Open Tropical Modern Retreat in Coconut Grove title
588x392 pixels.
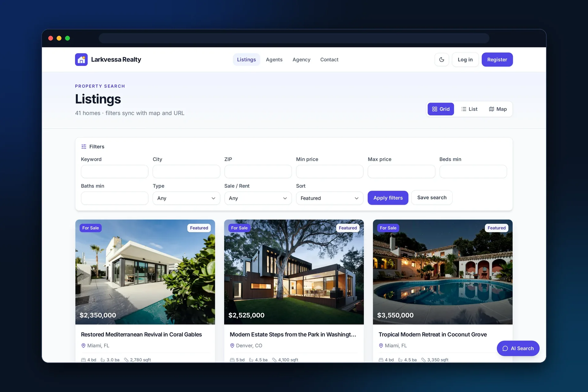[433, 334]
